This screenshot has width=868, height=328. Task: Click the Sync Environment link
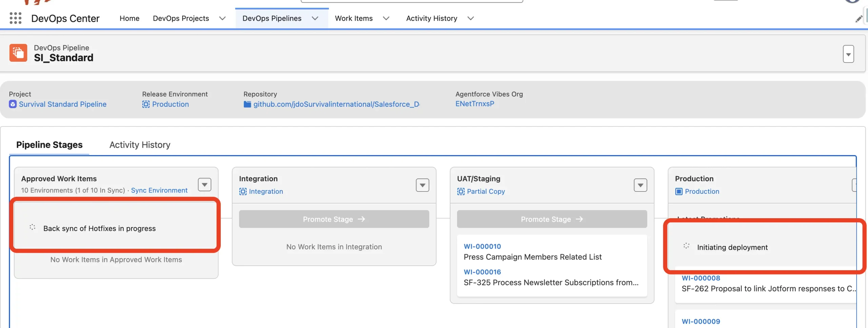tap(159, 190)
